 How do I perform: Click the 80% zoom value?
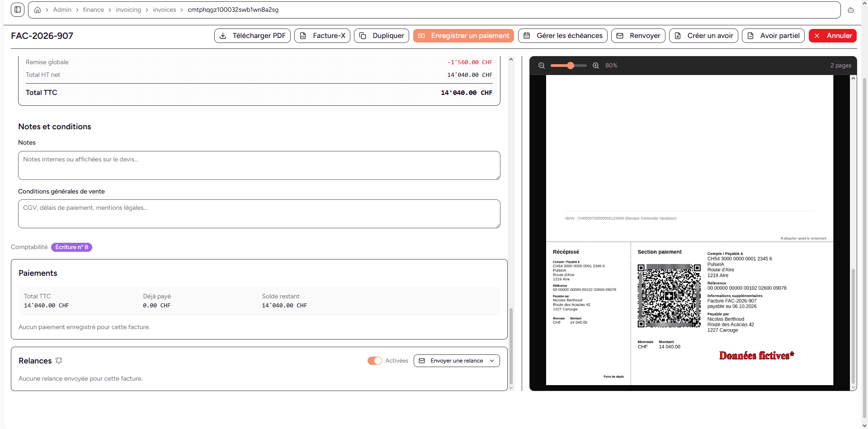(611, 66)
